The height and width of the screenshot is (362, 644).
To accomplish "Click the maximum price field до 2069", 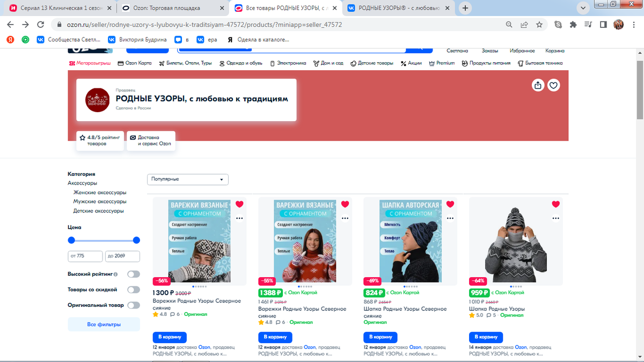I will coord(122,256).
